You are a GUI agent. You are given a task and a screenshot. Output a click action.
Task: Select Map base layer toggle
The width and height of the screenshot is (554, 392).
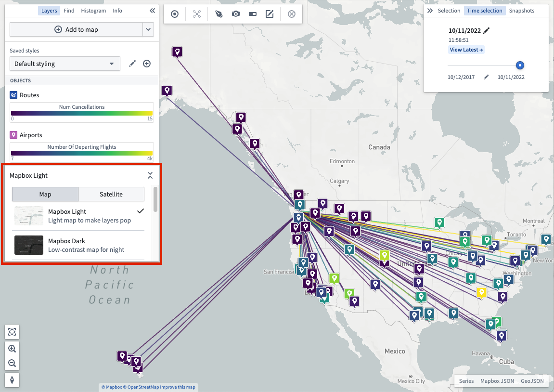45,194
